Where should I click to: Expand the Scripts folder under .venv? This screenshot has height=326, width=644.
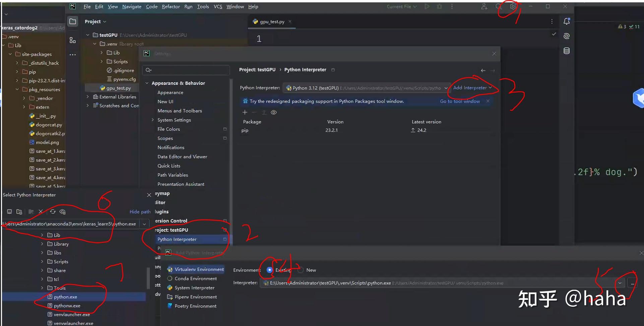click(x=102, y=61)
